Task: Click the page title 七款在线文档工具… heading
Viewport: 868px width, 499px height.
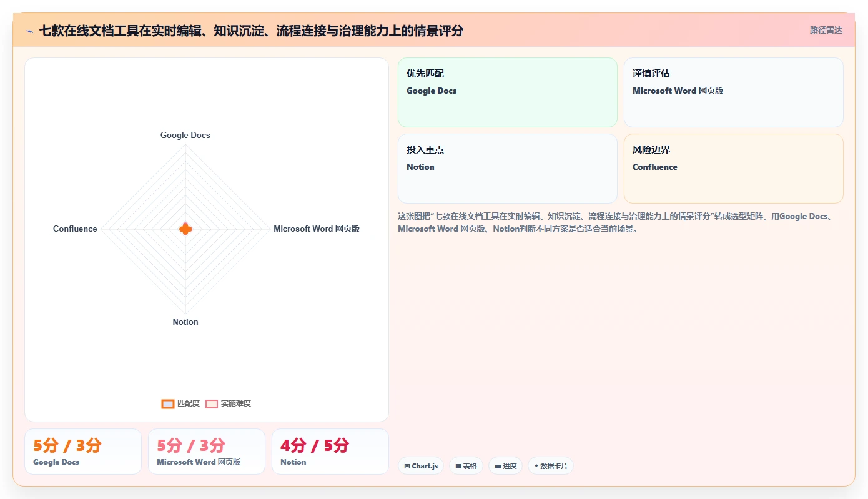Action: click(x=251, y=31)
